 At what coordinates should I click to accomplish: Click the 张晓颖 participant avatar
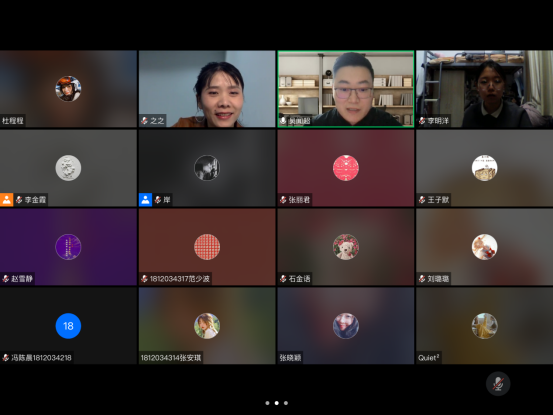[346, 326]
